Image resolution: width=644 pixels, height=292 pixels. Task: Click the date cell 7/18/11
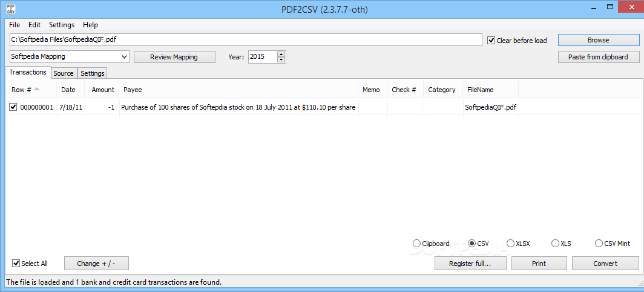click(x=71, y=107)
